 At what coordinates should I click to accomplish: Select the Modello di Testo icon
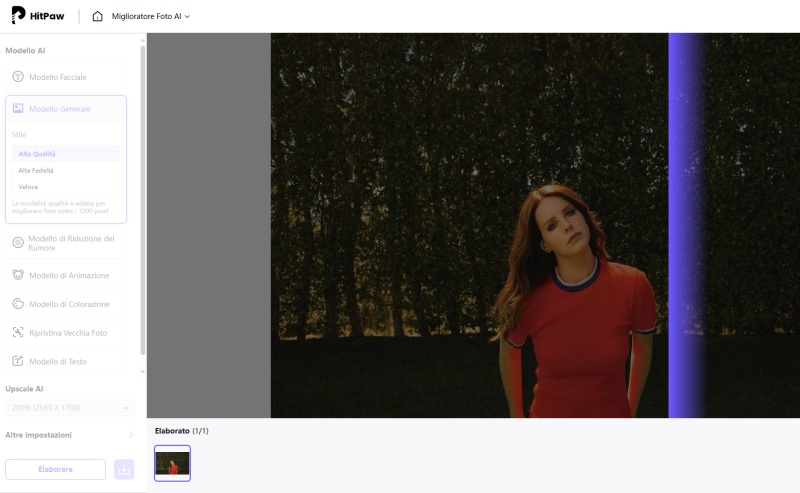[18, 361]
